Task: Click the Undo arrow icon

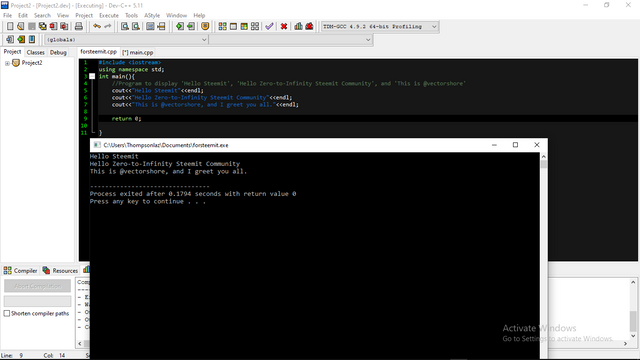Action: [97, 27]
